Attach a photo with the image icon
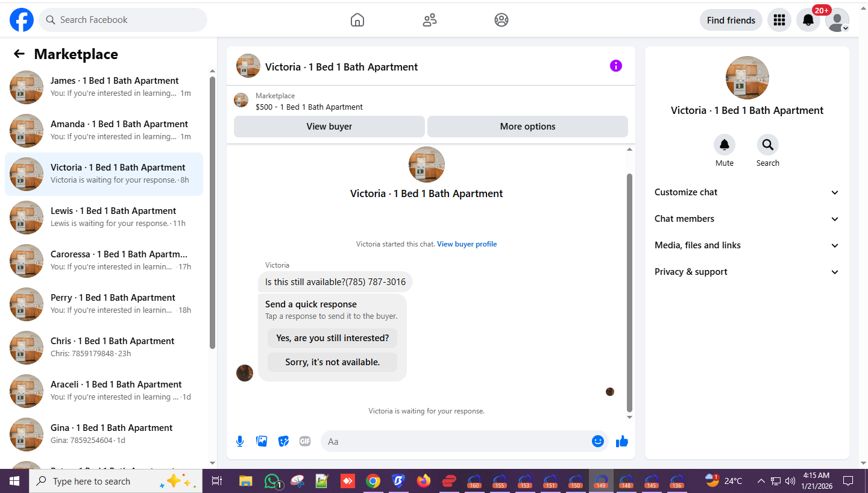868x493 pixels. (262, 441)
